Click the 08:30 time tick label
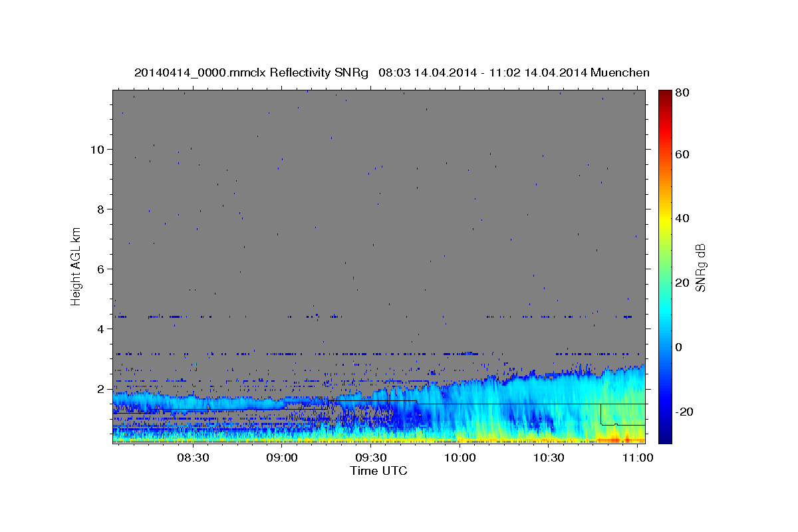The image size is (798, 532). pos(193,458)
